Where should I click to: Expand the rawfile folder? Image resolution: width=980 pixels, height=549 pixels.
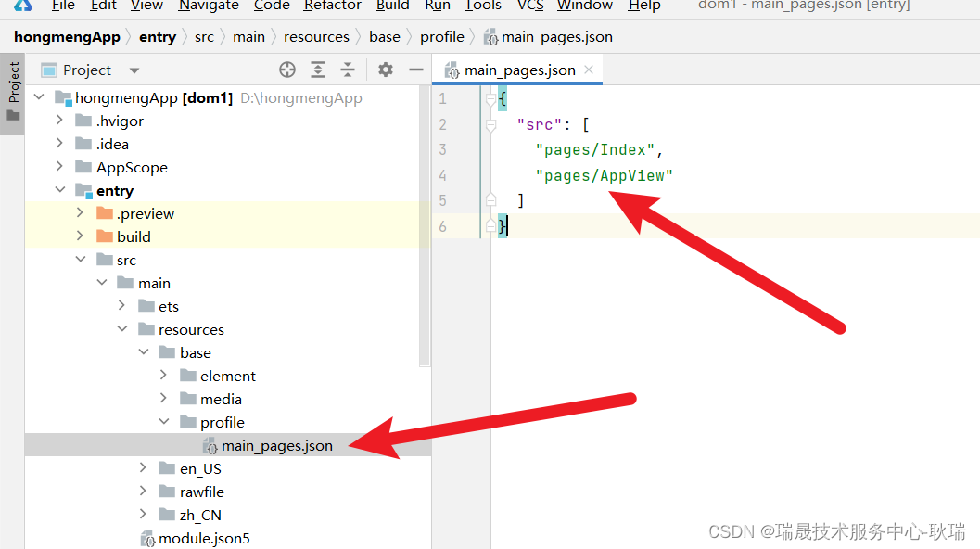click(x=143, y=491)
